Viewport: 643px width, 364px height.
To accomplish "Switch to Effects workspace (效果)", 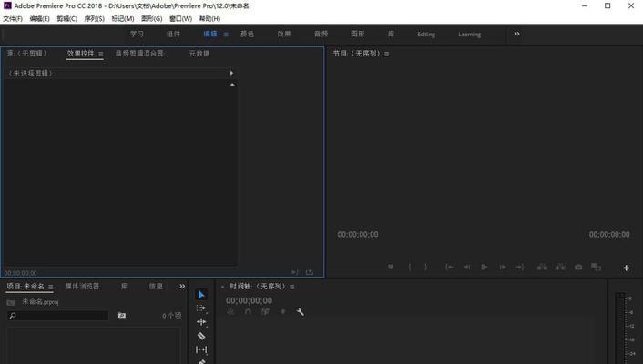I will point(284,34).
